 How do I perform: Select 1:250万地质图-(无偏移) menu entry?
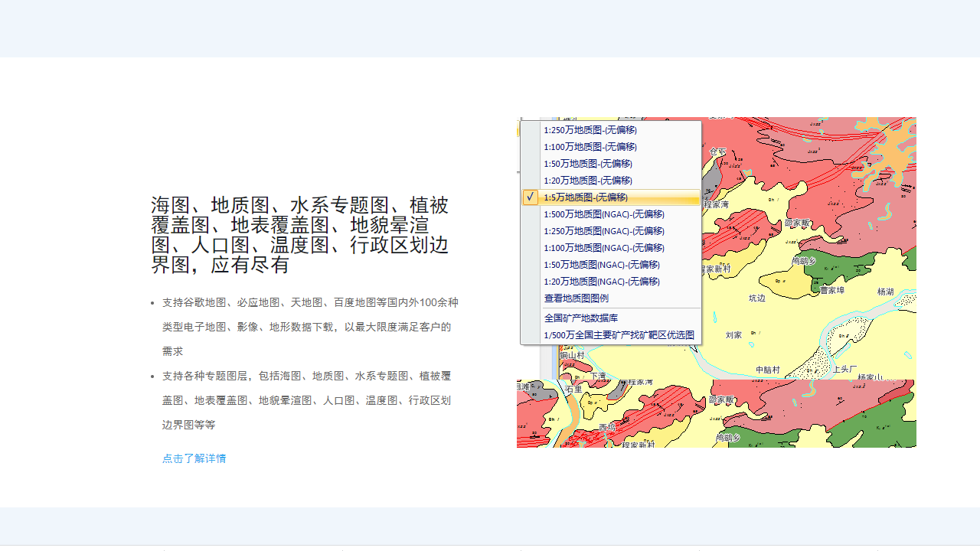[x=590, y=130]
